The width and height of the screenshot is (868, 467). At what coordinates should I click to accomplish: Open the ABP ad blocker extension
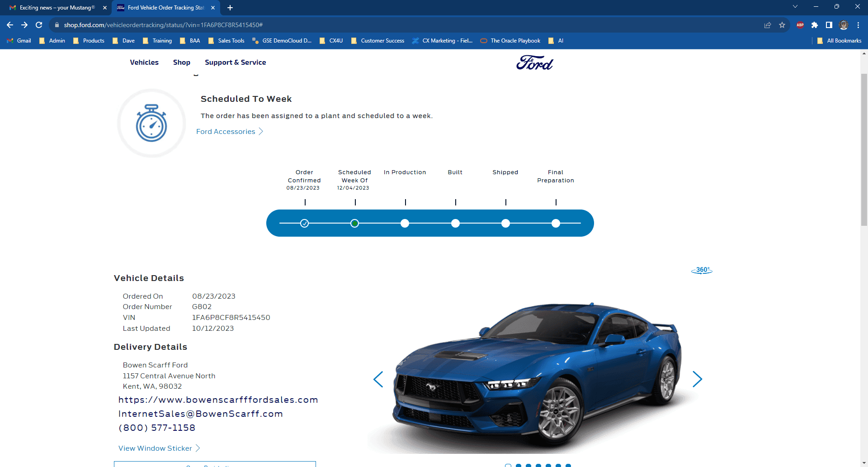800,25
